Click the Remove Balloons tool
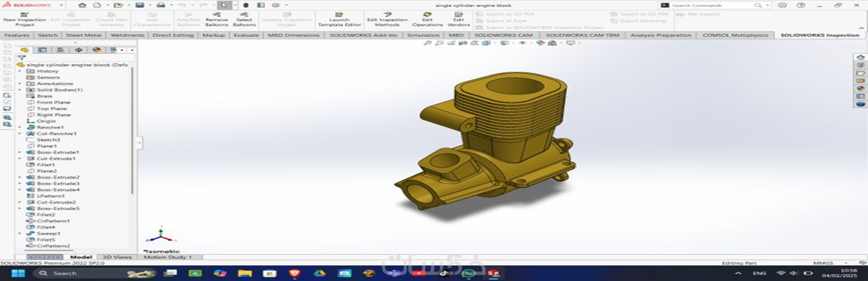Viewport: 868px width, 281px height. click(x=217, y=19)
